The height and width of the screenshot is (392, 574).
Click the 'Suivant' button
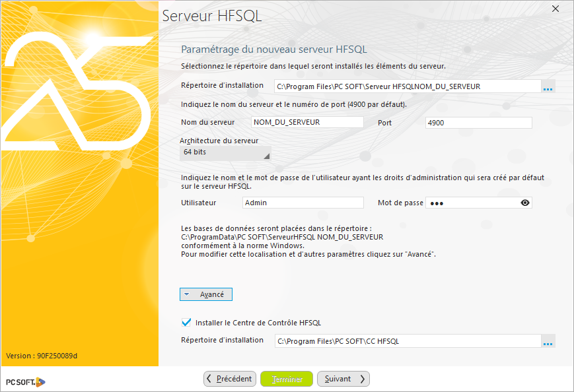[x=343, y=379]
